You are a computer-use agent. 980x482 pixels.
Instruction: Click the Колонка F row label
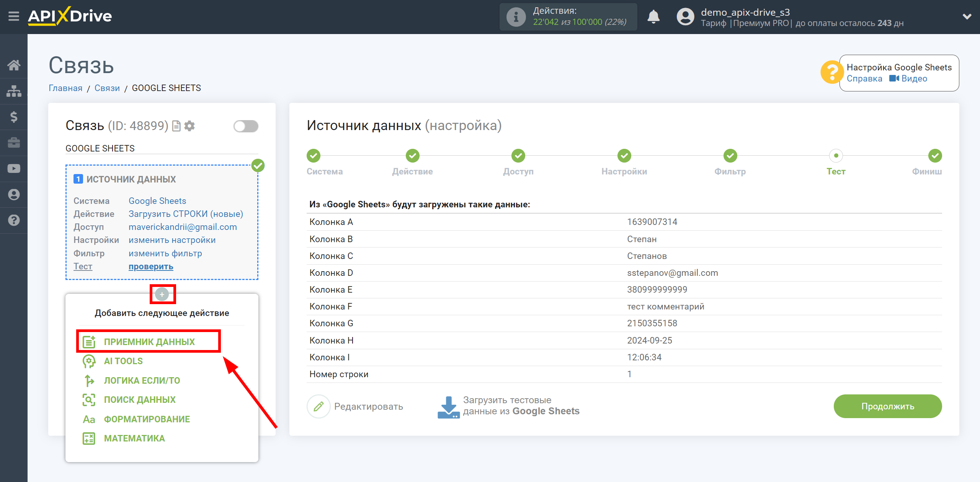click(x=331, y=306)
